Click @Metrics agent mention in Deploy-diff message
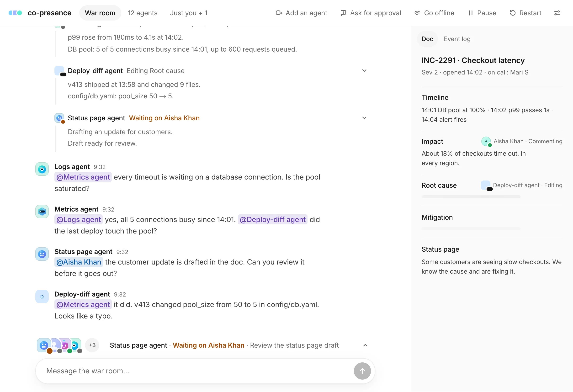The width and height of the screenshot is (573, 392). (x=83, y=304)
